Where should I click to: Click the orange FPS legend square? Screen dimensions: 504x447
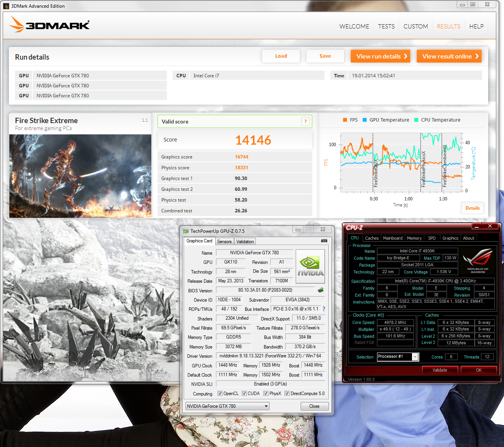coord(345,120)
